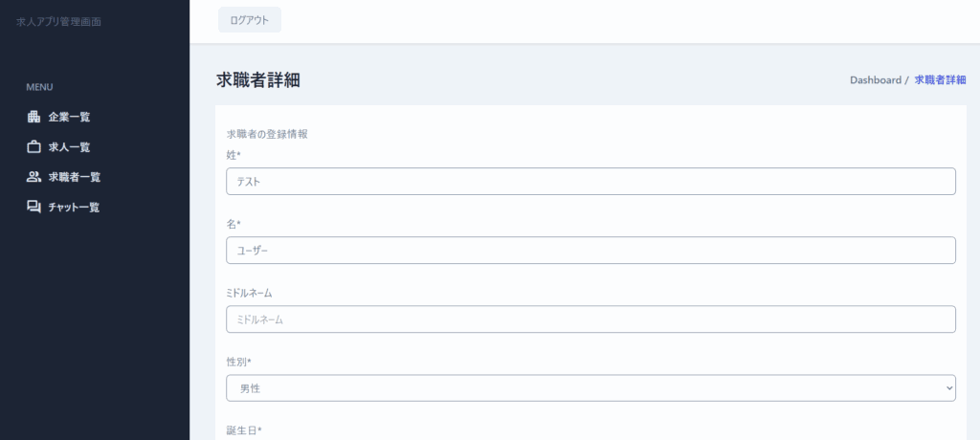Open the 企業一覧 menu label
Screen dimensions: 980x440
(69, 117)
